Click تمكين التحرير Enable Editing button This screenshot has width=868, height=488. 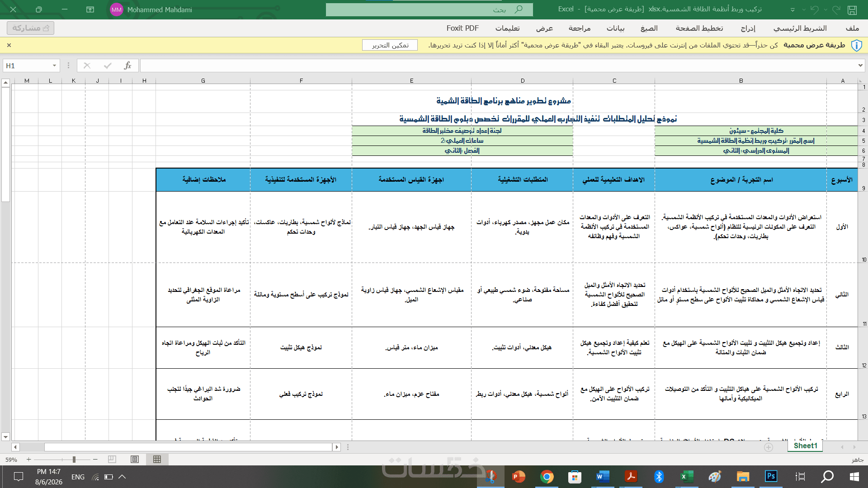(x=390, y=45)
